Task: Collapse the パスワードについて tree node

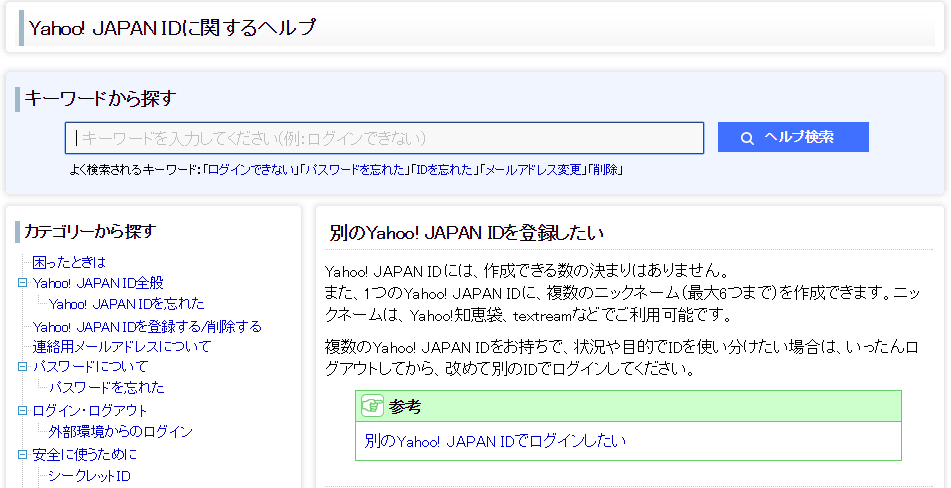Action: [22, 366]
